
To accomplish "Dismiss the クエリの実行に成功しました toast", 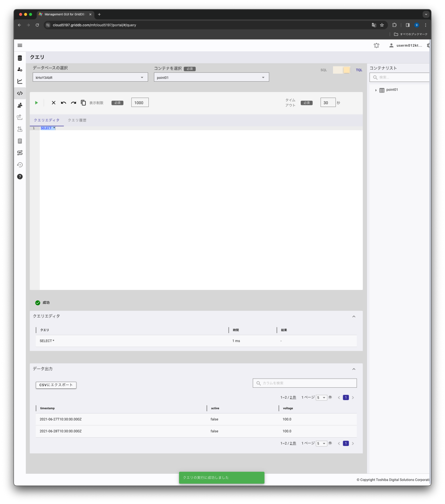I will click(x=221, y=478).
